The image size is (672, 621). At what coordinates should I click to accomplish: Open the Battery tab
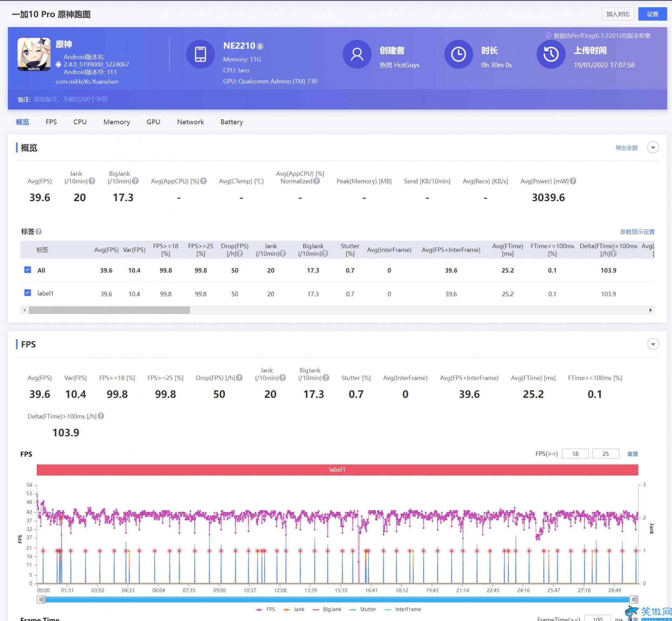[232, 122]
